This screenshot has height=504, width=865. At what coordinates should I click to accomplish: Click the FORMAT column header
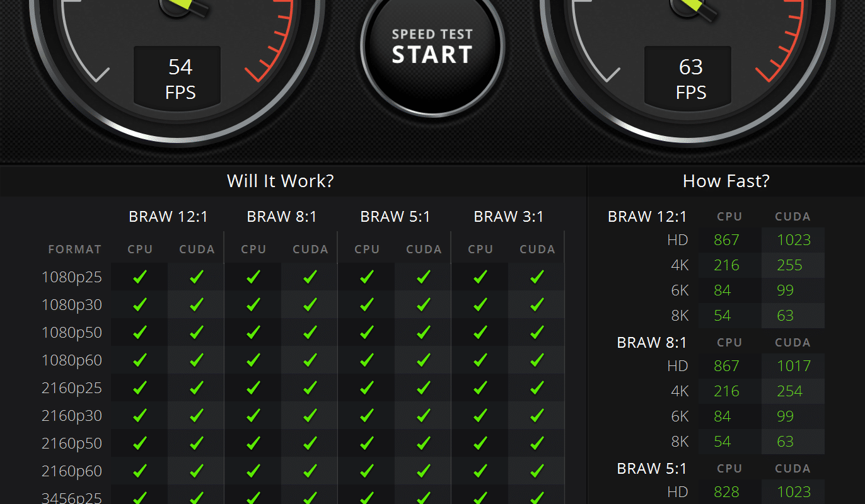pos(75,249)
